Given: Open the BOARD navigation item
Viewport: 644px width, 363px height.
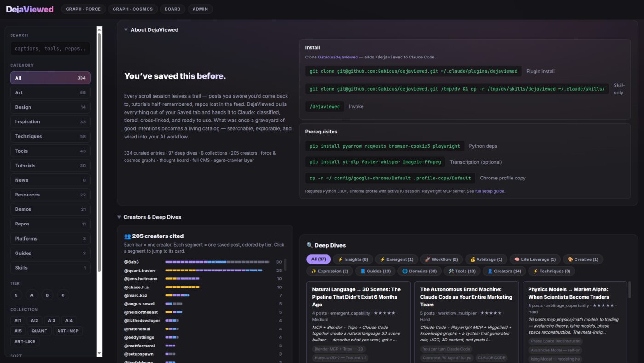Looking at the screenshot, I should [172, 9].
